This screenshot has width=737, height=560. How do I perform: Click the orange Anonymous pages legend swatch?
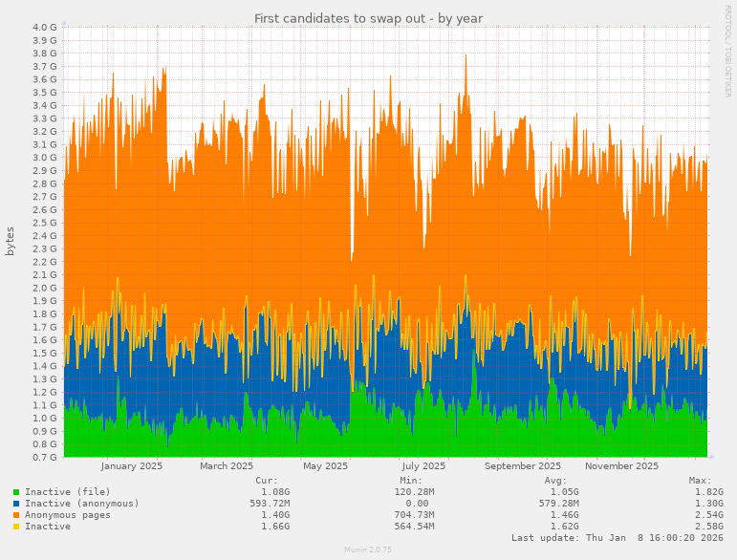(x=16, y=515)
